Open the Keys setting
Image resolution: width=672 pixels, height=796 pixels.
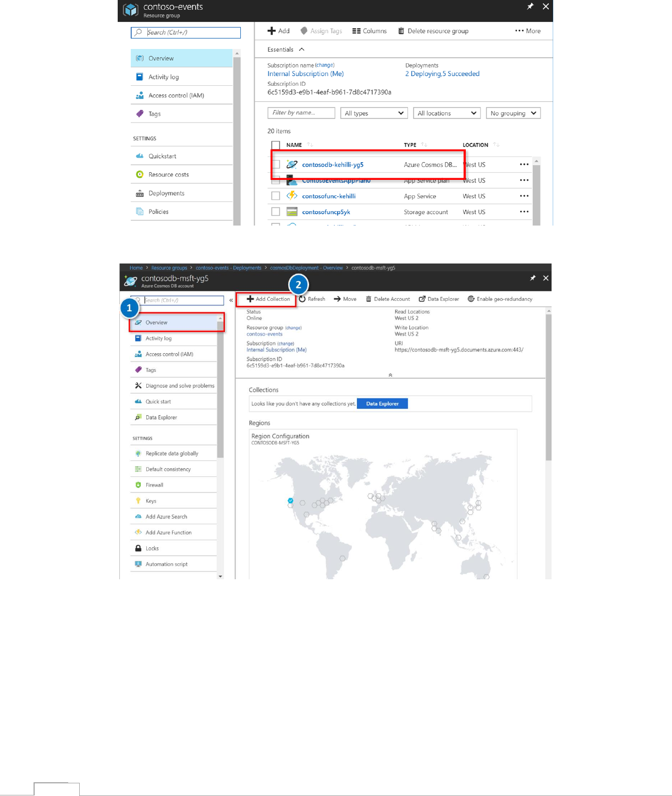[x=174, y=501]
